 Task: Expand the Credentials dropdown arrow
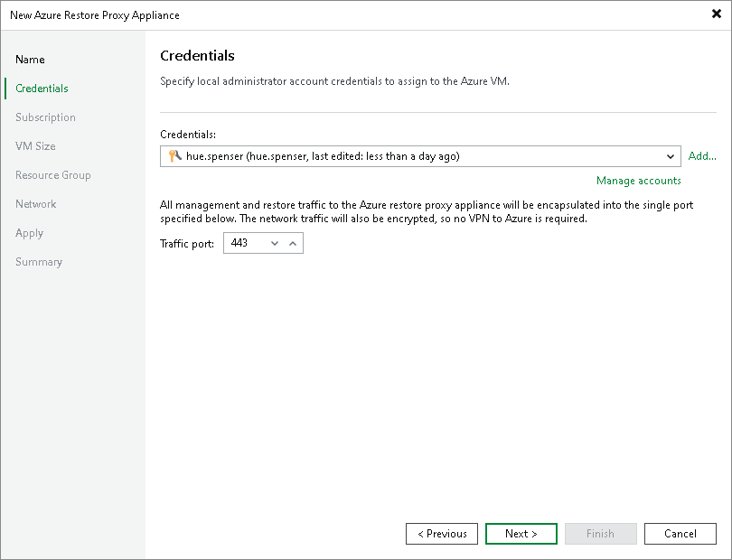point(670,156)
